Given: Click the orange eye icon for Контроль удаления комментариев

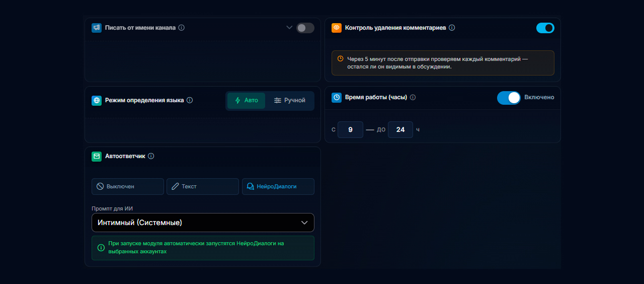Looking at the screenshot, I should (x=337, y=28).
